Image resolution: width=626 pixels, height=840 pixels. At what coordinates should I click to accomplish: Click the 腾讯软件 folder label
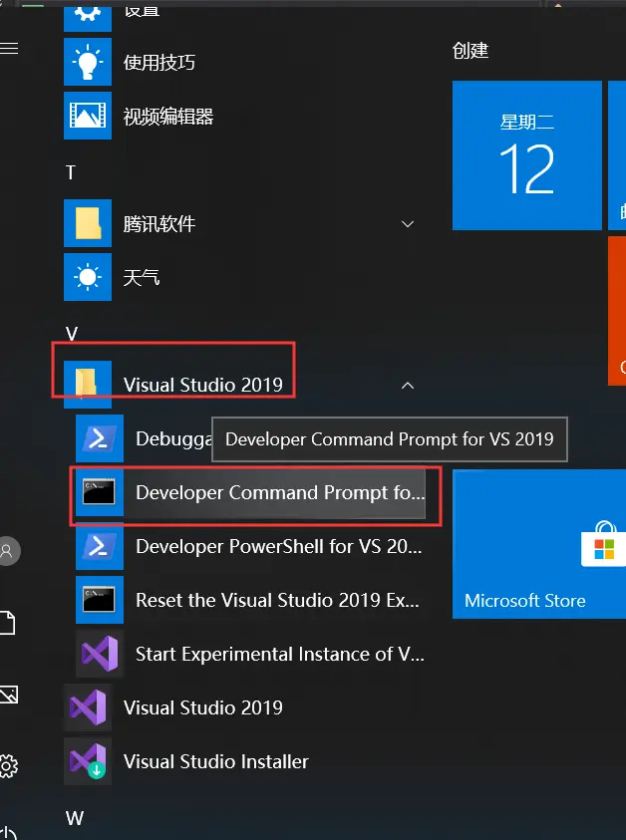click(159, 223)
